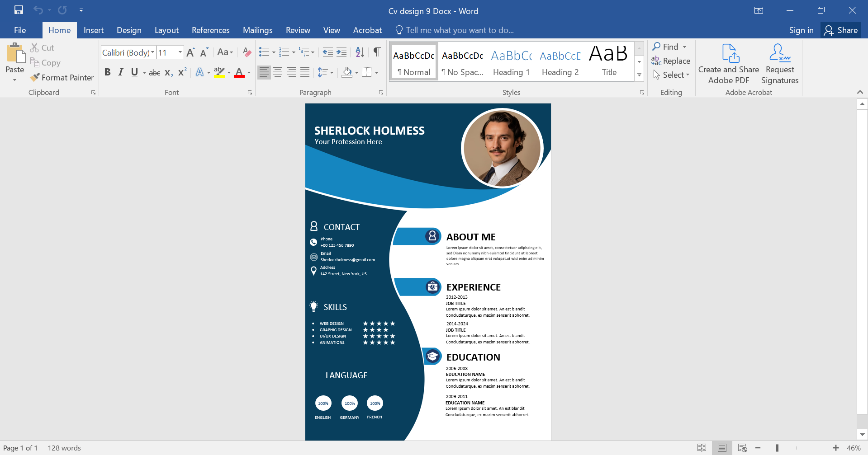Click the Format Painter icon

(x=35, y=77)
